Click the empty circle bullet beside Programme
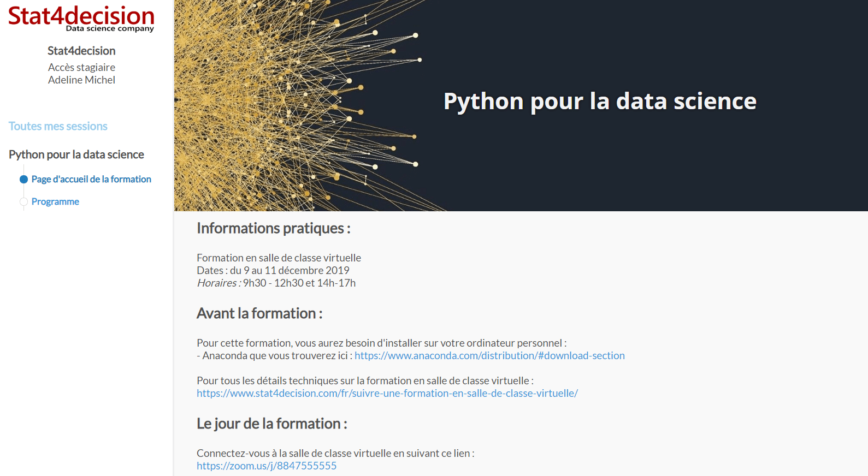The image size is (868, 476). point(23,202)
